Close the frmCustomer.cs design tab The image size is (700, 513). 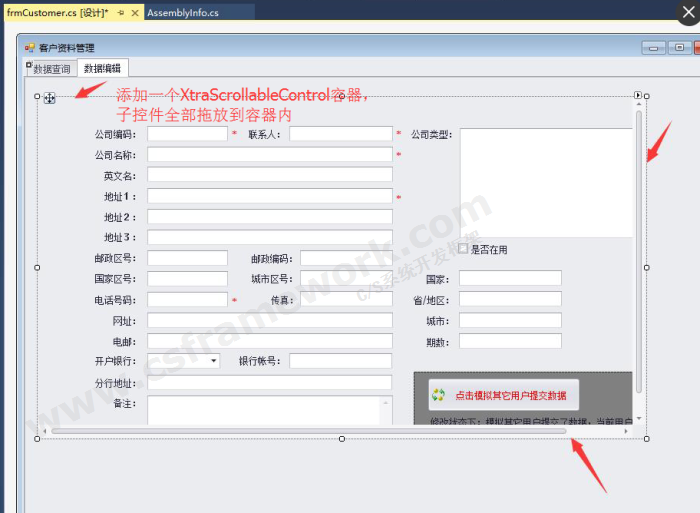135,13
